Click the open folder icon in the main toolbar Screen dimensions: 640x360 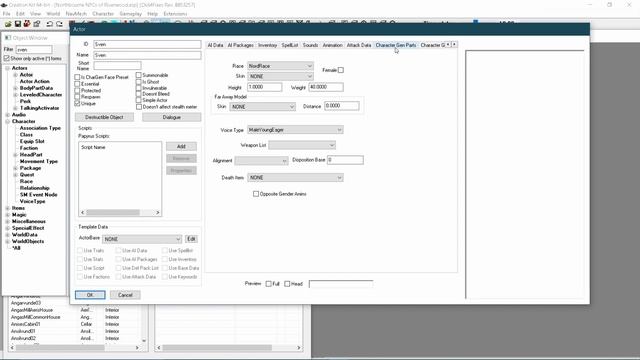(8, 24)
